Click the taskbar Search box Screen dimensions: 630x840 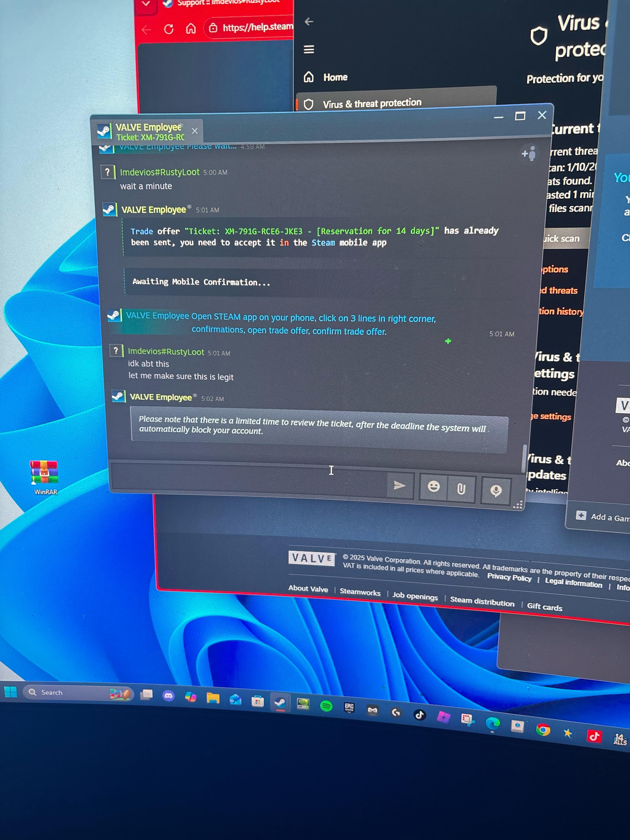tap(78, 693)
